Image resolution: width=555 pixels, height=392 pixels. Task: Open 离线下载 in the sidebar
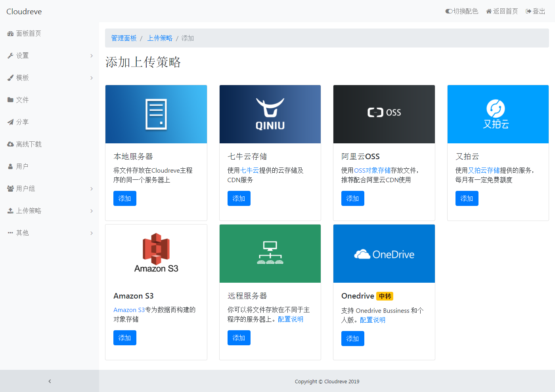(50, 144)
